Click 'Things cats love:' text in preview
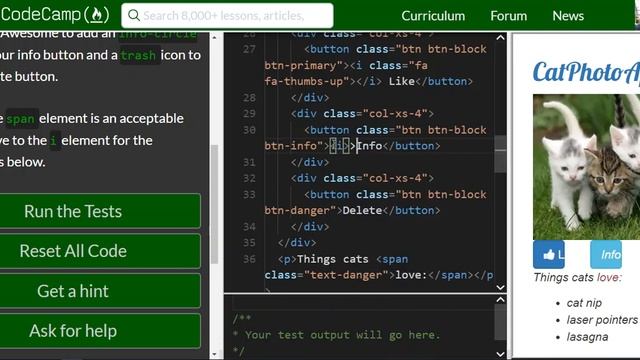The image size is (640, 360). click(578, 278)
